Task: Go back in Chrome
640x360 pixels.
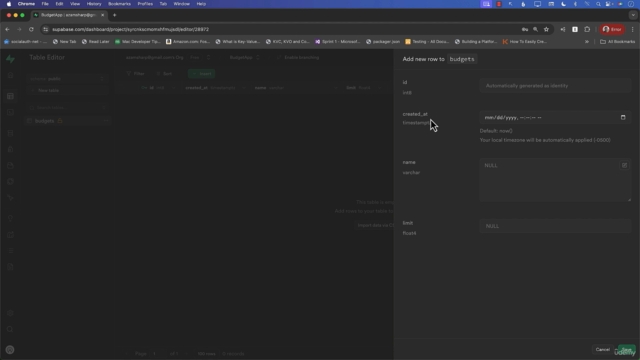Action: (7, 29)
